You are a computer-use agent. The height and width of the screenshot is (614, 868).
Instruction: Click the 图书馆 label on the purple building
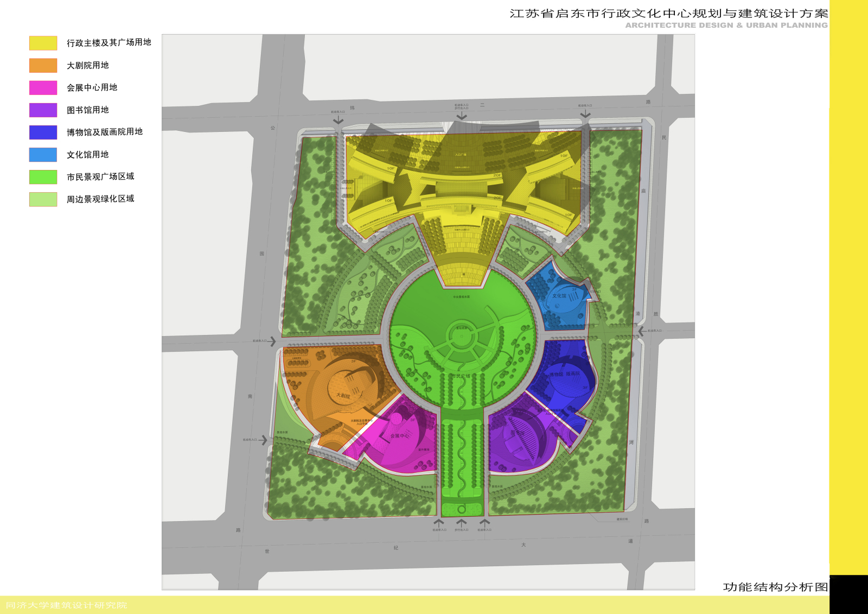point(518,433)
